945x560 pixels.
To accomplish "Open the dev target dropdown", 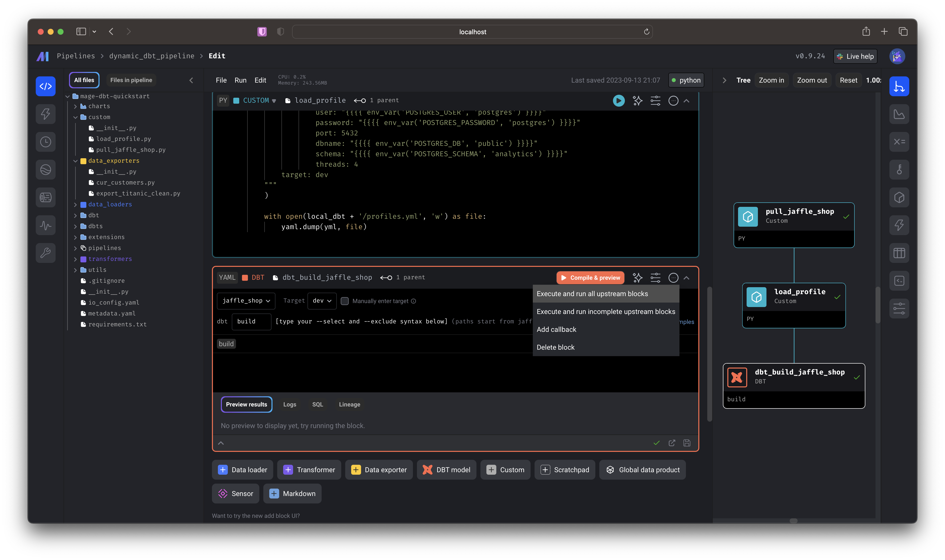I will click(x=322, y=301).
